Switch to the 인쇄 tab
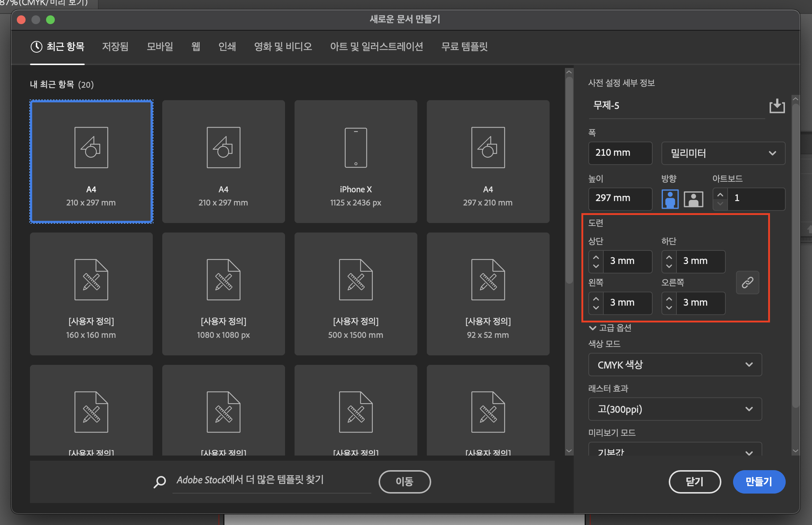This screenshot has height=525, width=812. point(227,47)
